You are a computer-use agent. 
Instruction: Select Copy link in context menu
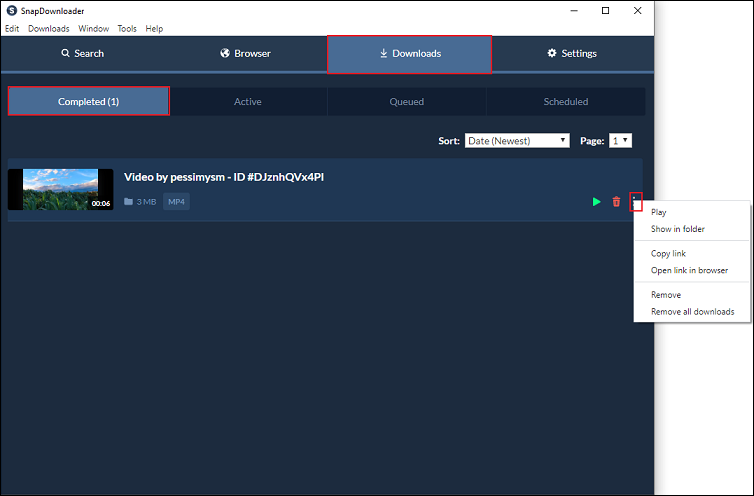point(692,254)
